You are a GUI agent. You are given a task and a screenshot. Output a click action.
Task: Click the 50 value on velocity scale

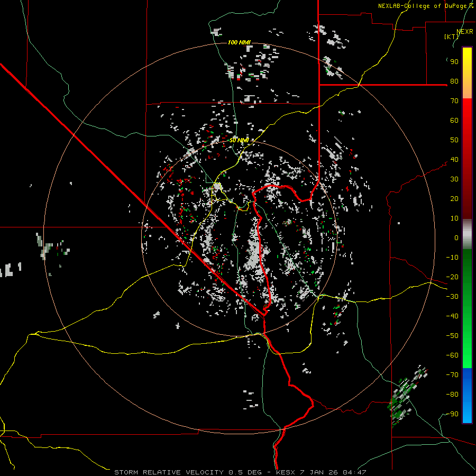tap(454, 140)
